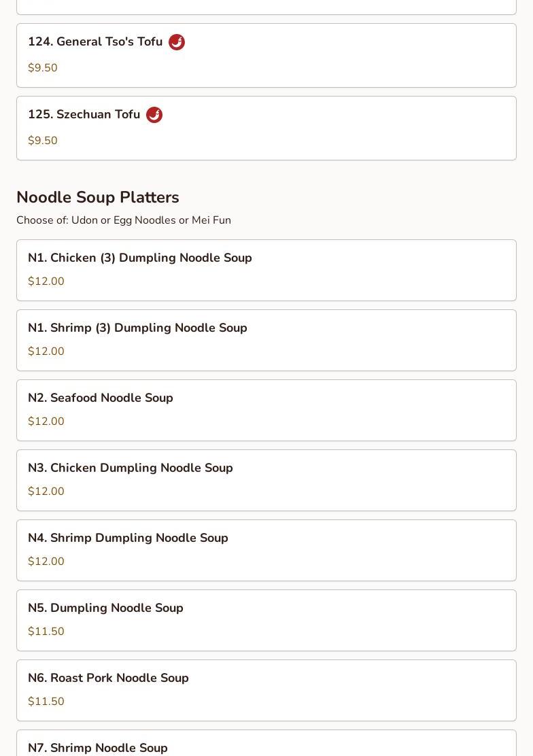Click the $12.00 price under N4. Shrimp Dumpling Noodle Soup

46,562
